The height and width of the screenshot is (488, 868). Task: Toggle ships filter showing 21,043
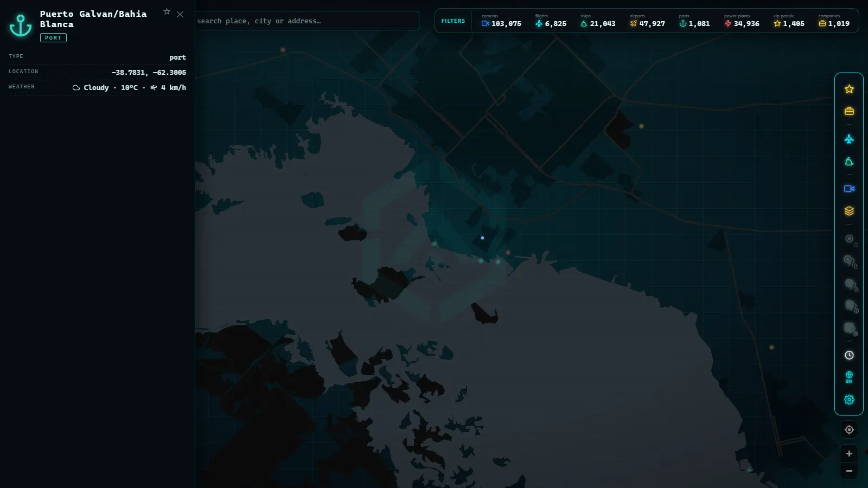pyautogui.click(x=598, y=21)
